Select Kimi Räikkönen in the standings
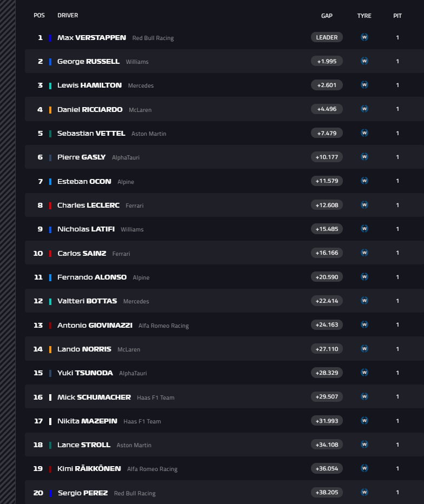424x504 pixels. (x=89, y=468)
